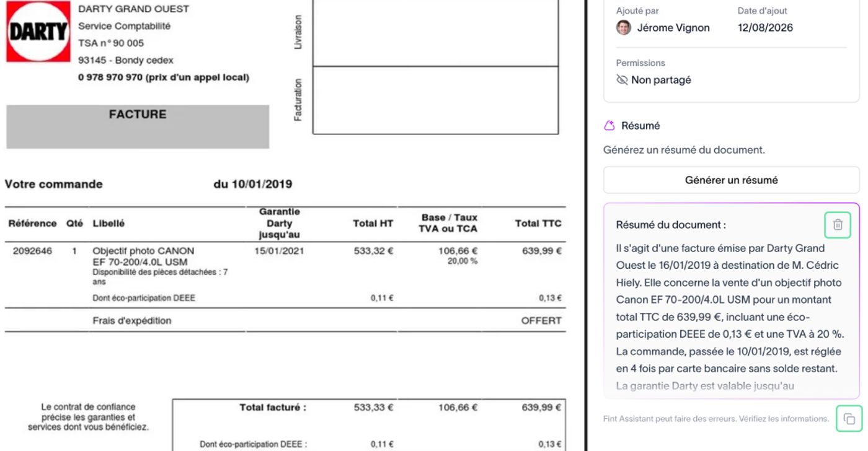
Task: Click Jérome Vignon's avatar picture
Action: 624,27
